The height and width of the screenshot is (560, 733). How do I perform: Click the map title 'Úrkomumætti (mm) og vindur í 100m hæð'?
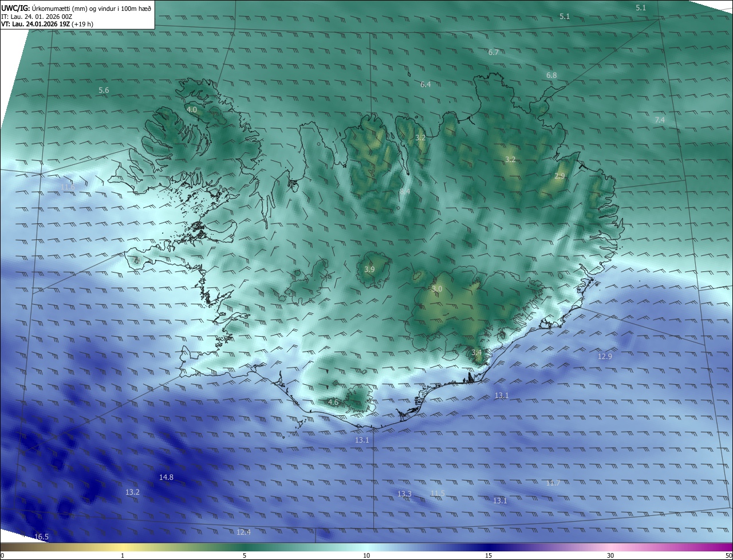click(x=92, y=8)
